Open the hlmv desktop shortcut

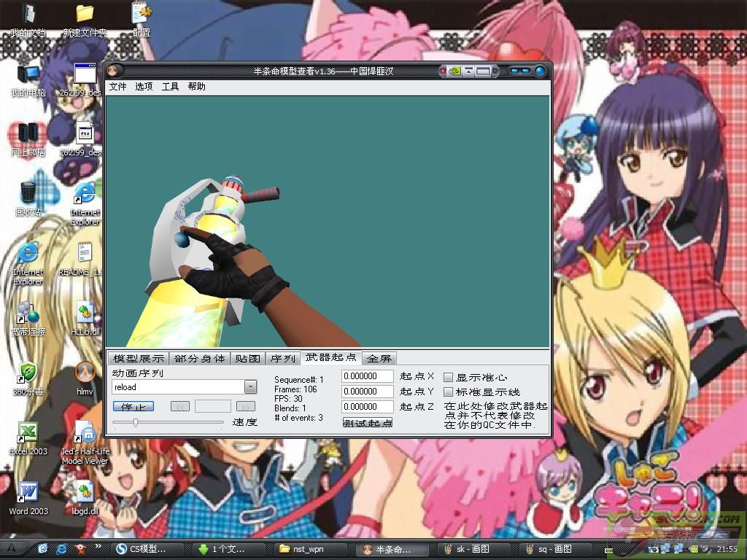85,374
